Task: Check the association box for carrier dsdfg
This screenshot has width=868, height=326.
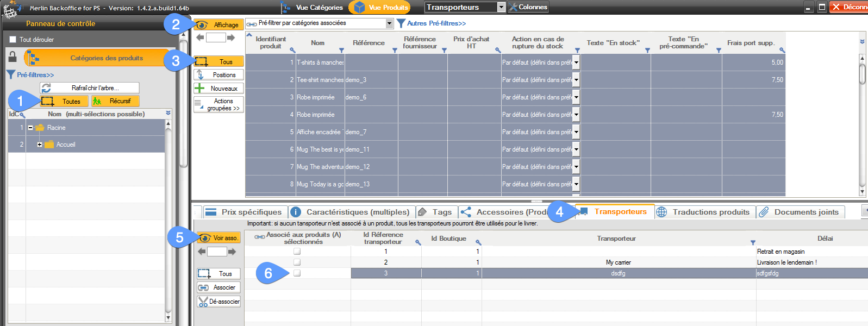Action: click(x=297, y=273)
